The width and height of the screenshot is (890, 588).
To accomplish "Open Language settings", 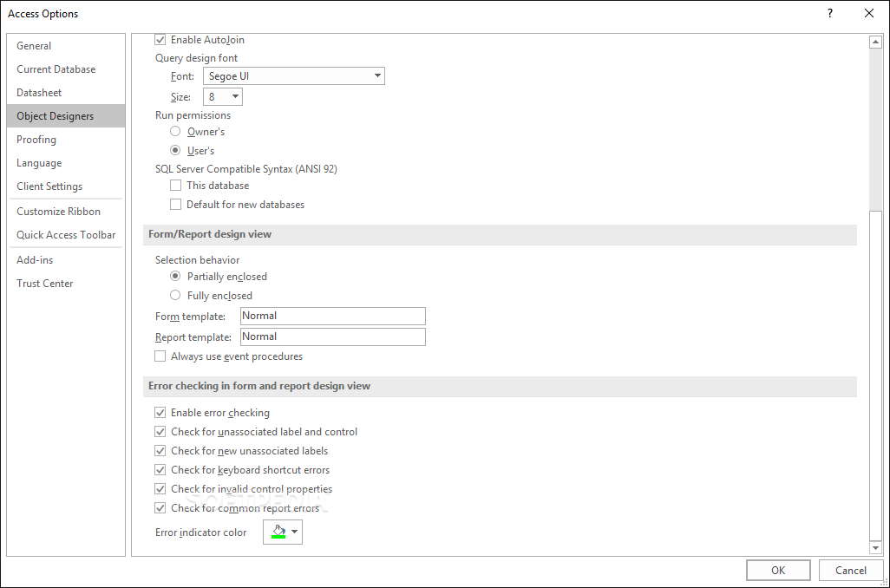I will click(66, 163).
